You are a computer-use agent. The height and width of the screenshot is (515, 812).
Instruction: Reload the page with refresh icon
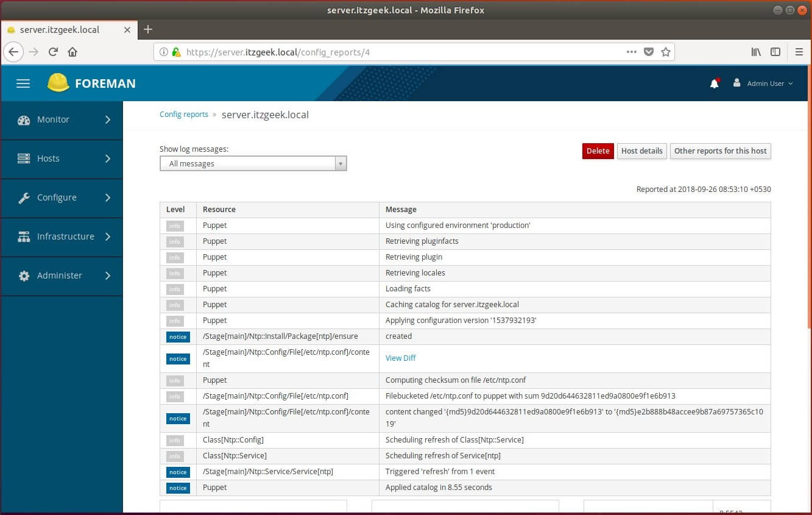[x=53, y=52]
